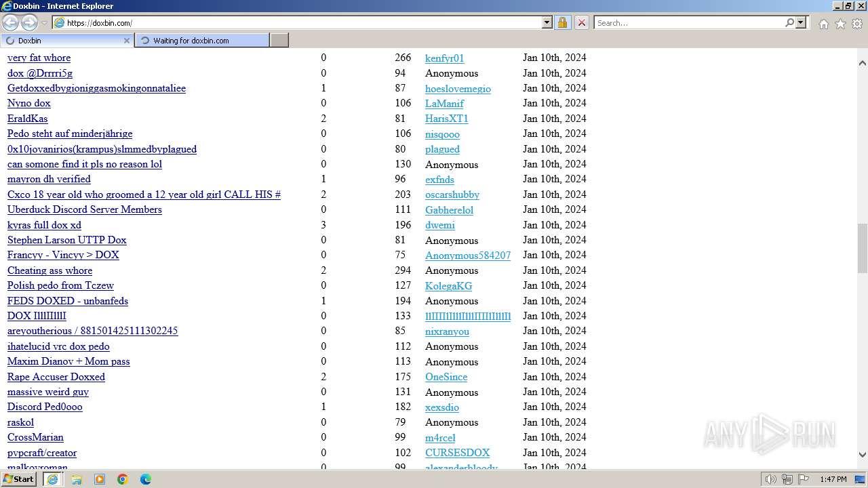Open "Uberduck Discord Server Members" link
The image size is (868, 488).
85,209
